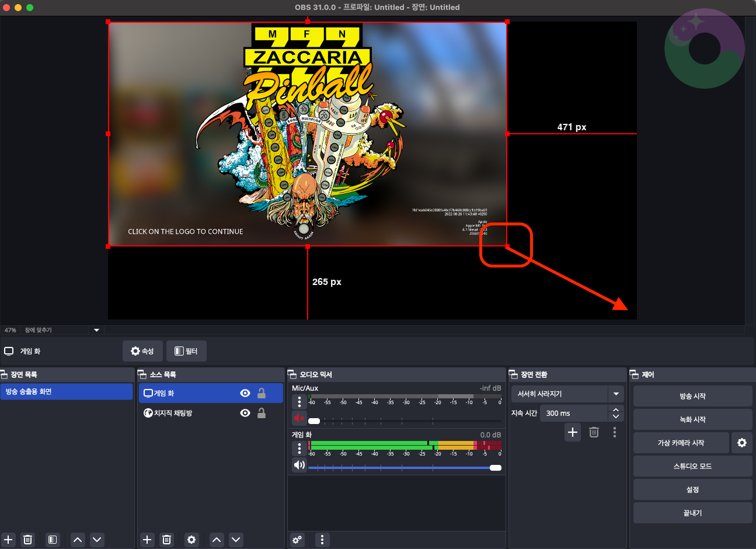
Task: Click the 장면 전환 dock float icon
Action: (514, 374)
